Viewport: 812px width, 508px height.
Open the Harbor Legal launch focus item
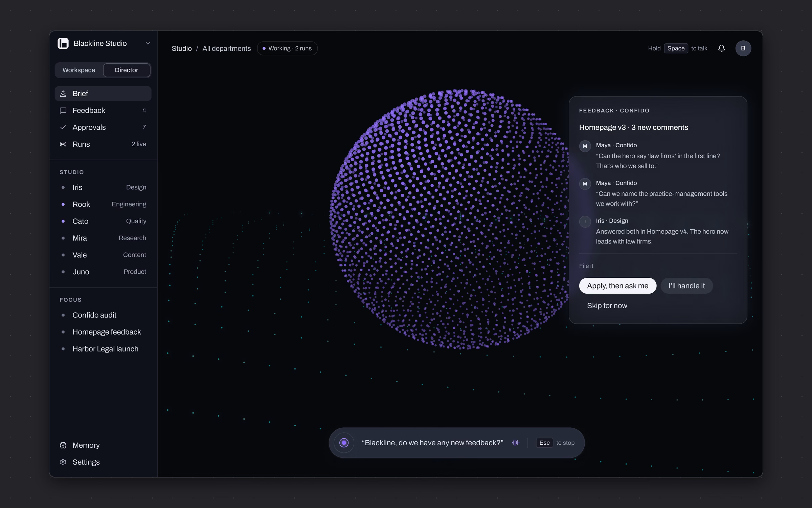(x=103, y=349)
